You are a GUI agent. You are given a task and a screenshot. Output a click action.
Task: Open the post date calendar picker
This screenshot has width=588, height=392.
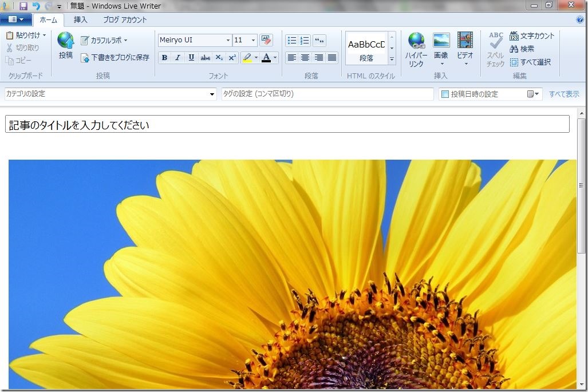coord(533,94)
